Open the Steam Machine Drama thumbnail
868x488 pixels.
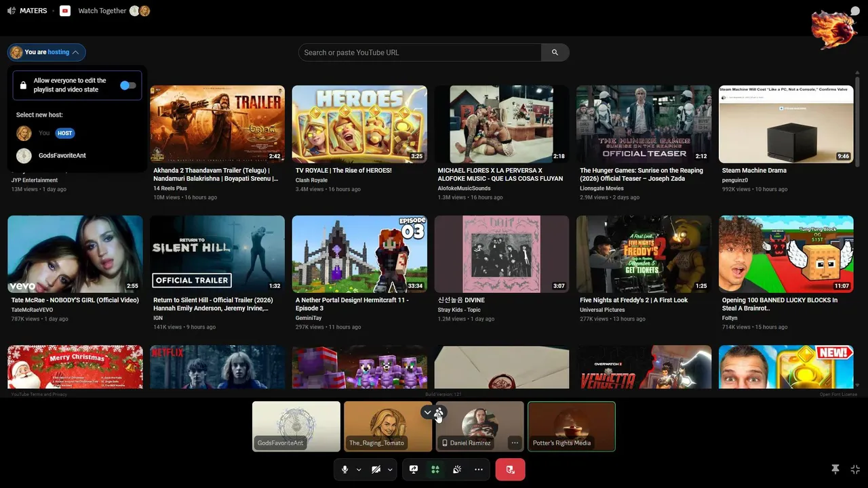click(786, 124)
